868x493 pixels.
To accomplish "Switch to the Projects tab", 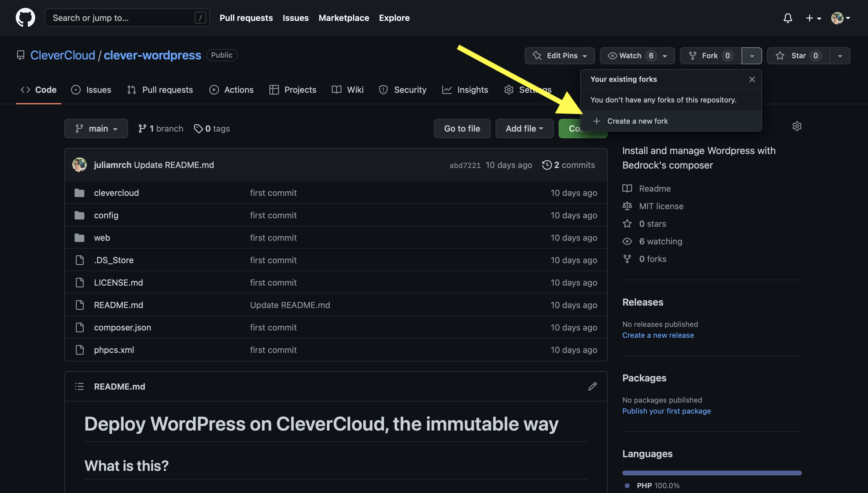I will pyautogui.click(x=293, y=90).
